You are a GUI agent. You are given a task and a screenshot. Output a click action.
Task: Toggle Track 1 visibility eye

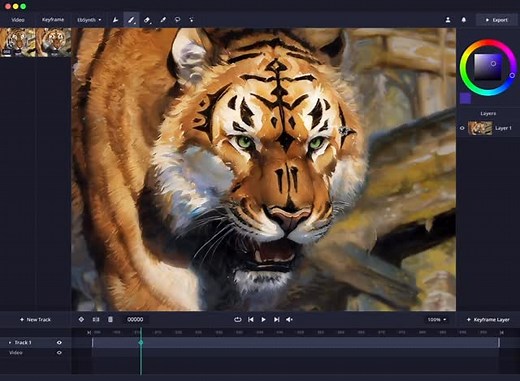click(x=59, y=343)
